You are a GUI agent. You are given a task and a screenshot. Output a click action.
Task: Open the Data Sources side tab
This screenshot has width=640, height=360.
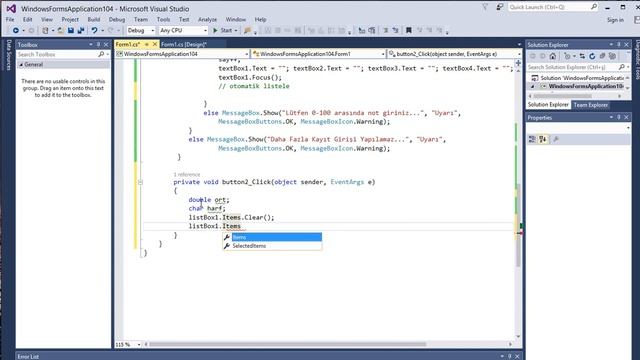[x=8, y=56]
